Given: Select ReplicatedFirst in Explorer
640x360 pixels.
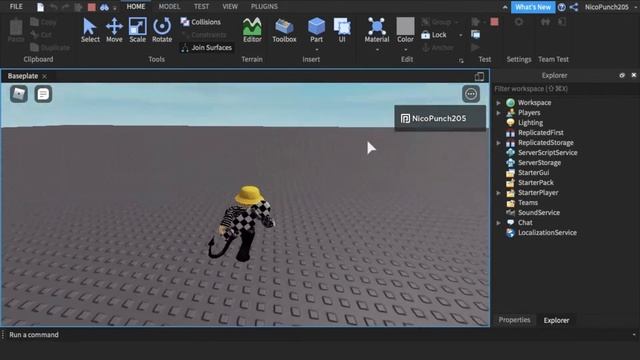Looking at the screenshot, I should [x=540, y=133].
